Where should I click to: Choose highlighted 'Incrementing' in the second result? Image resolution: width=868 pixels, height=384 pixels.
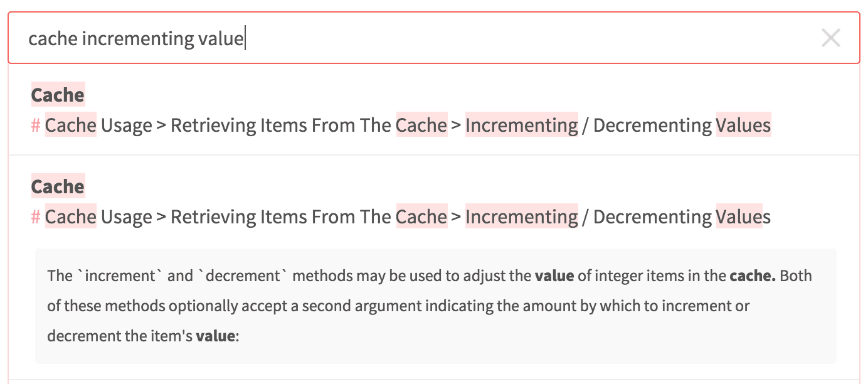pos(521,217)
